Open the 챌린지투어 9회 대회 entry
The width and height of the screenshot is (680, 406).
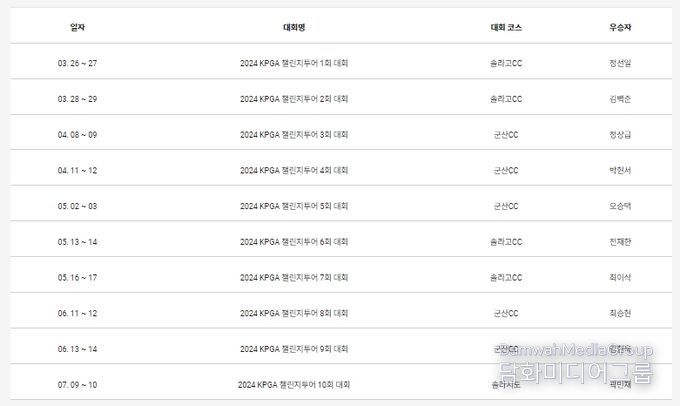(294, 349)
